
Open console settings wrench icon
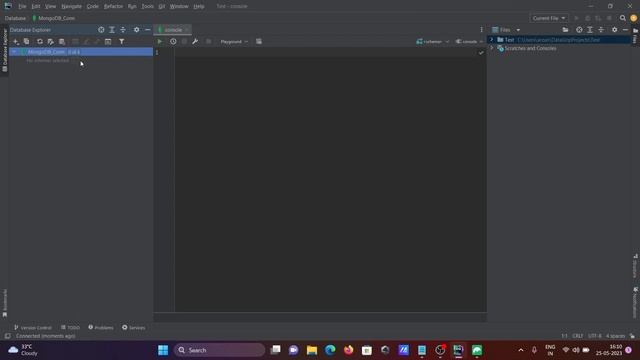coord(195,42)
